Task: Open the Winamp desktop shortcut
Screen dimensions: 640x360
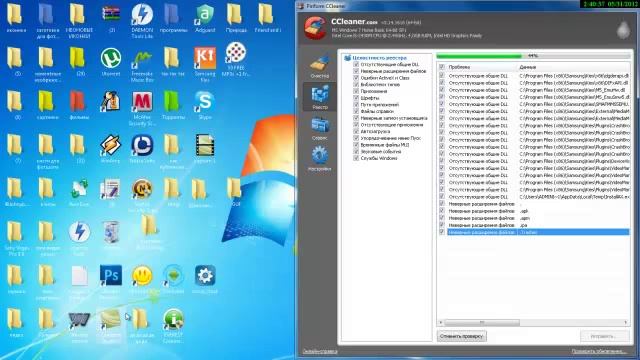Action: [111, 149]
